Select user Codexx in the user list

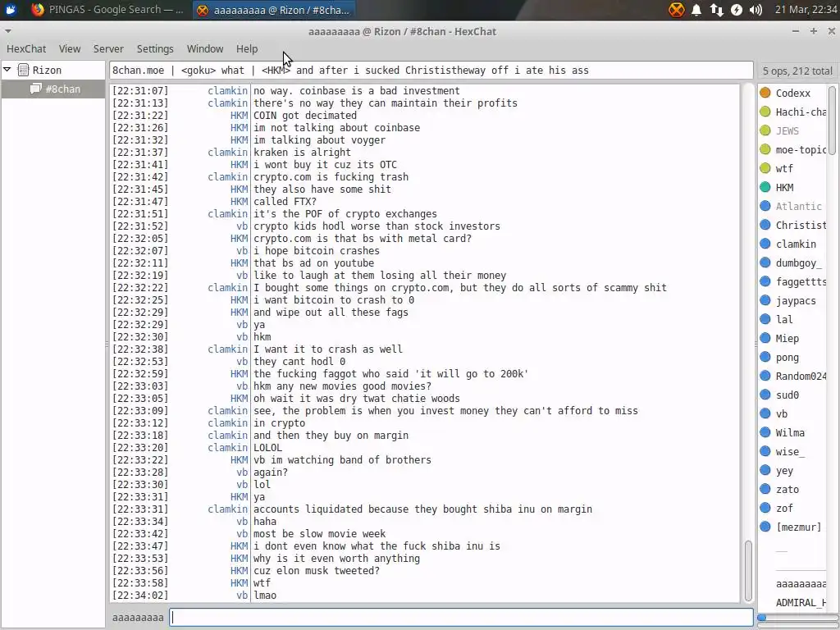click(x=793, y=94)
